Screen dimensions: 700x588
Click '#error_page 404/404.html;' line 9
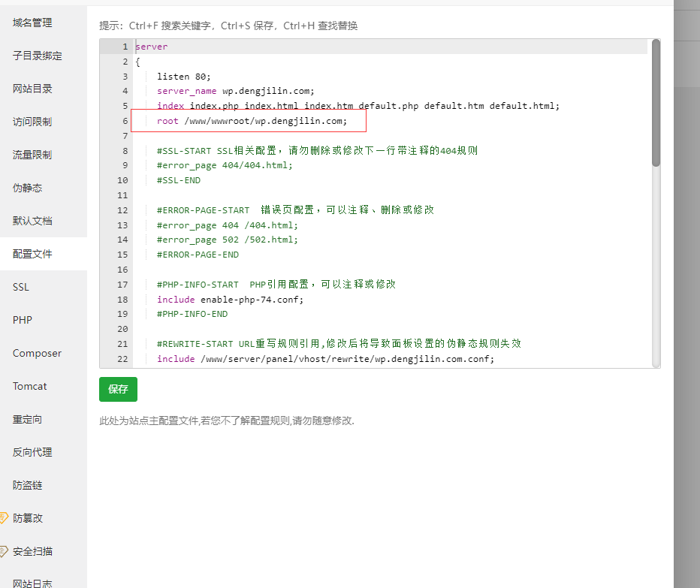point(225,165)
